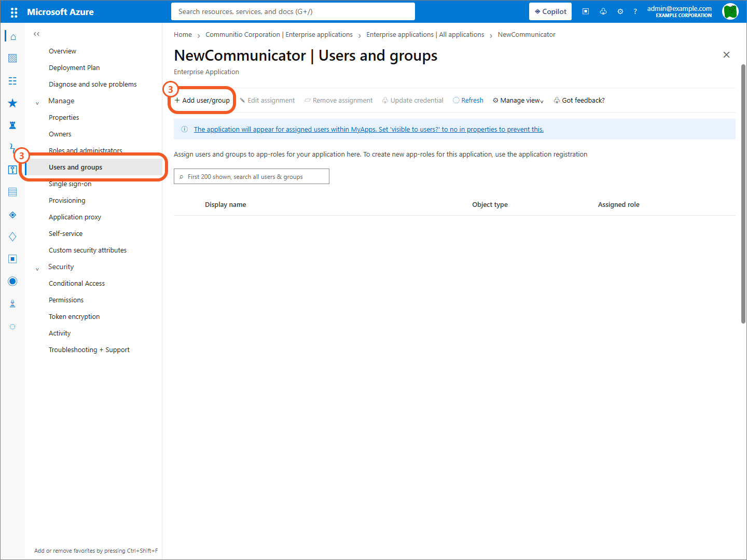Click Add user/group
Image resolution: width=747 pixels, height=560 pixels.
coord(202,101)
